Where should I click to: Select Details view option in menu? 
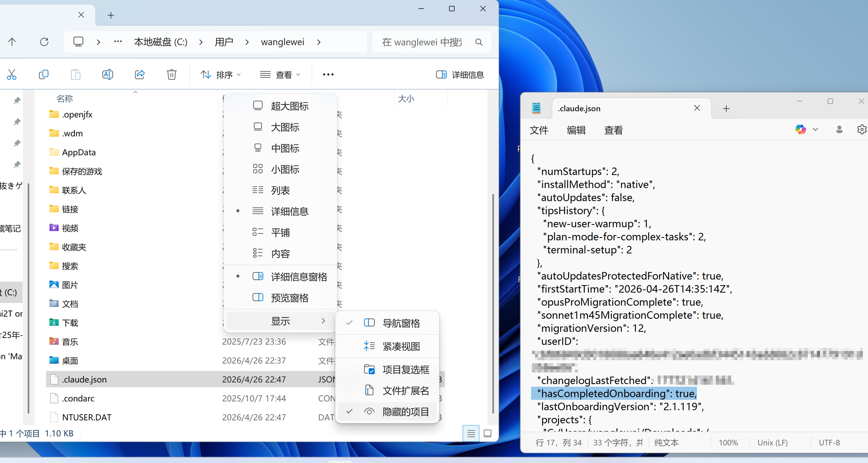coord(280,211)
